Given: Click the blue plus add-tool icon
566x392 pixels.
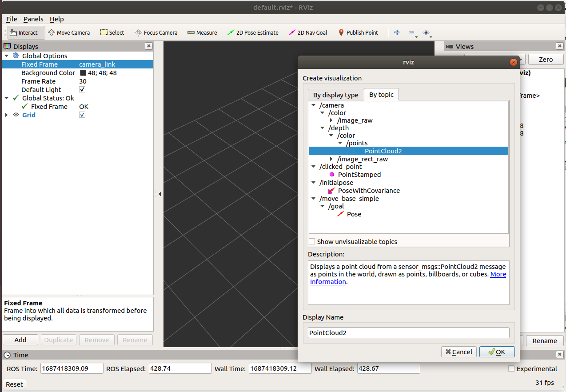Looking at the screenshot, I should click(x=397, y=32).
